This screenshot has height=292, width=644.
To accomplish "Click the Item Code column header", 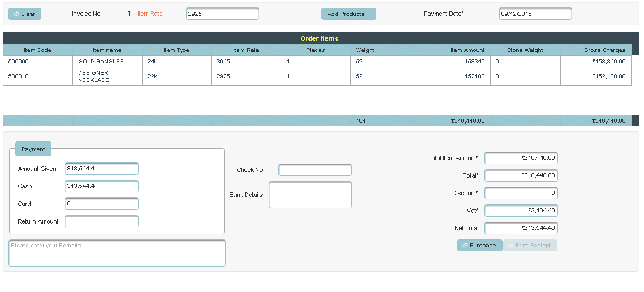I will pos(37,50).
